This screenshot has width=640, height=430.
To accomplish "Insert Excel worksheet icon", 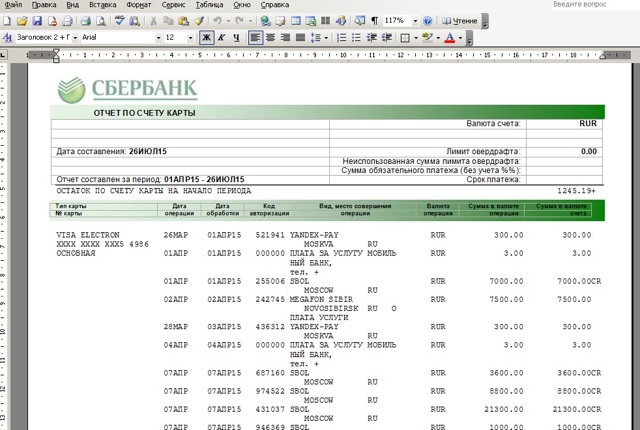I will point(311,21).
